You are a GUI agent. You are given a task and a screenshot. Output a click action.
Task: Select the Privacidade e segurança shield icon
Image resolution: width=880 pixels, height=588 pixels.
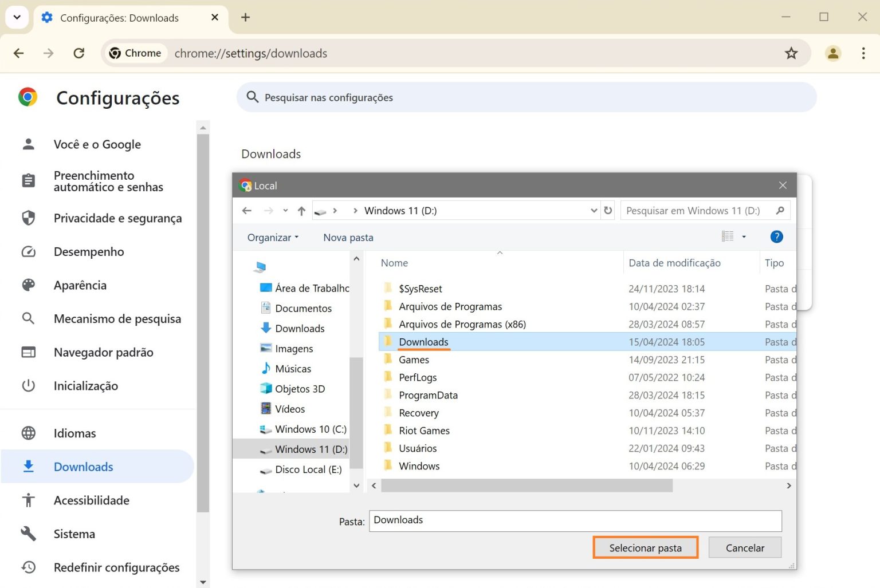[x=28, y=218]
